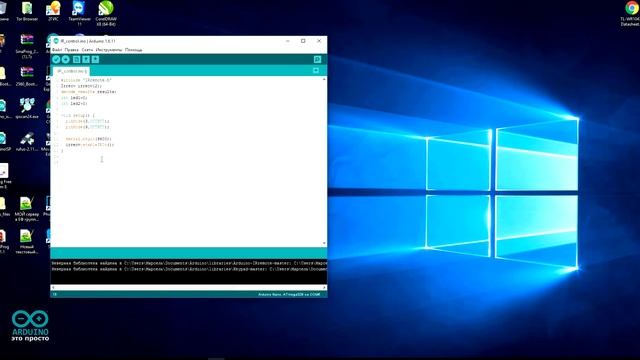Click the Verify checkmark button in Arduino toolbar

[56, 60]
